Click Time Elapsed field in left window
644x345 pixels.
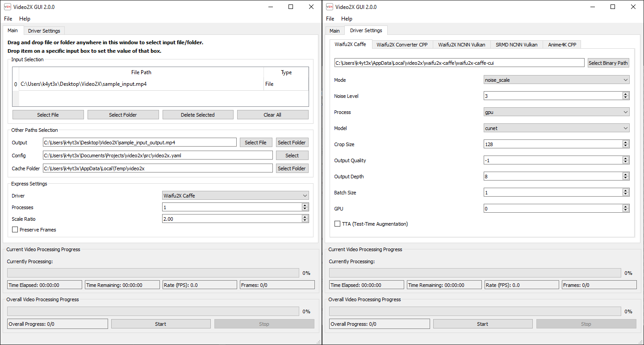45,285
